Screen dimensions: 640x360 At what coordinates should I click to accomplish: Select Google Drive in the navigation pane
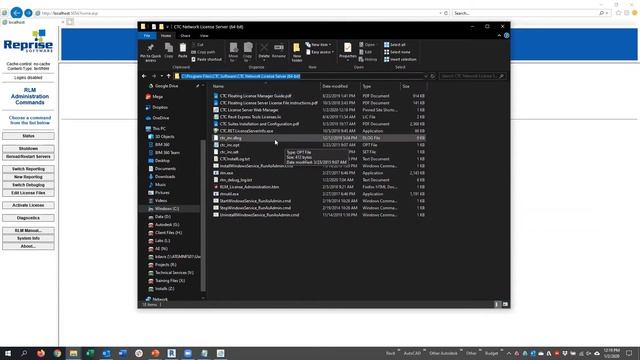pos(163,86)
